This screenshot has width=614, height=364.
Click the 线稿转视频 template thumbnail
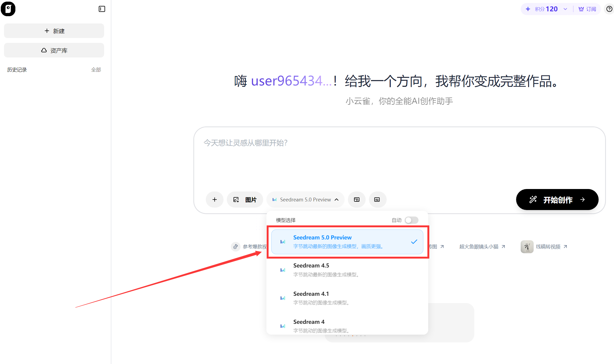click(527, 246)
